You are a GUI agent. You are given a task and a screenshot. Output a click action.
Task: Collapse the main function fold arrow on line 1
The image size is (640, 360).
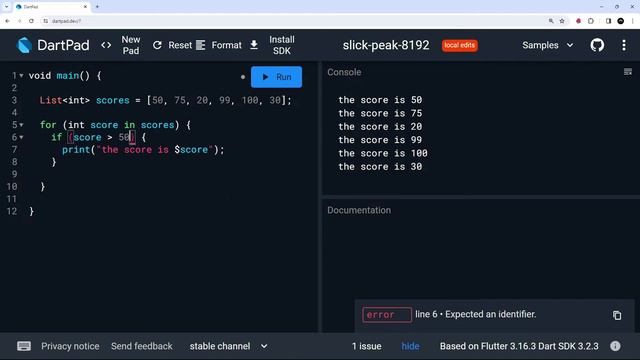(21, 76)
